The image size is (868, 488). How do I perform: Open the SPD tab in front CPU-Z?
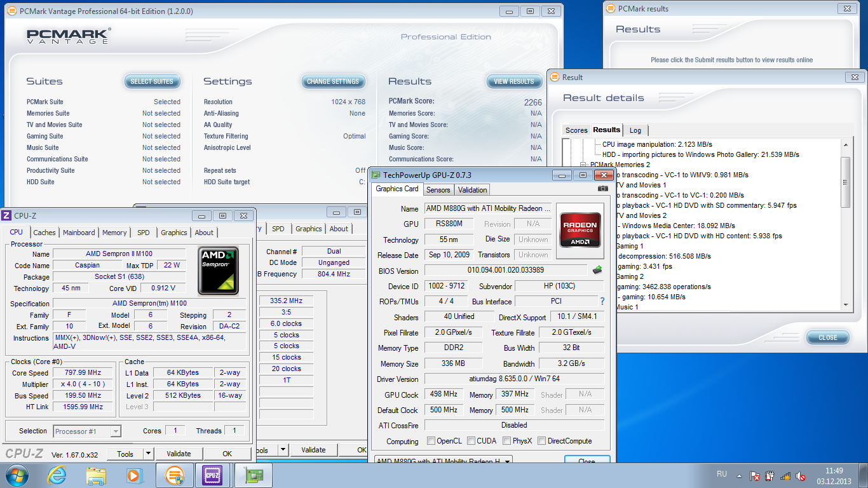(x=144, y=233)
